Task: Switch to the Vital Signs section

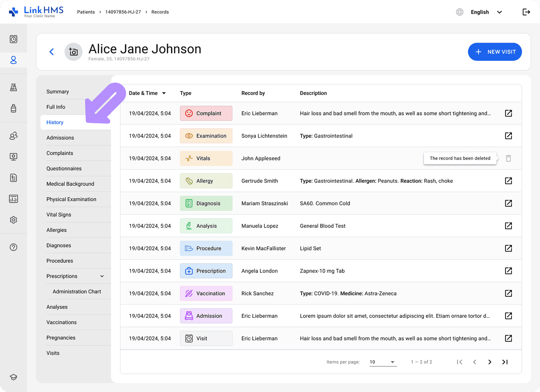Action: pos(59,215)
